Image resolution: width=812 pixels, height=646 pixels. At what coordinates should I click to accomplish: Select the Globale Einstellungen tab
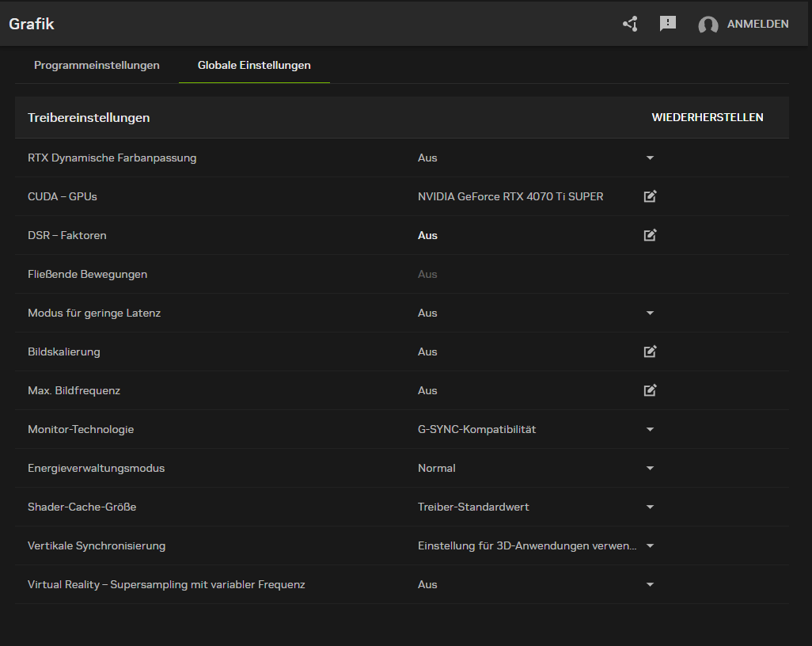click(x=254, y=65)
